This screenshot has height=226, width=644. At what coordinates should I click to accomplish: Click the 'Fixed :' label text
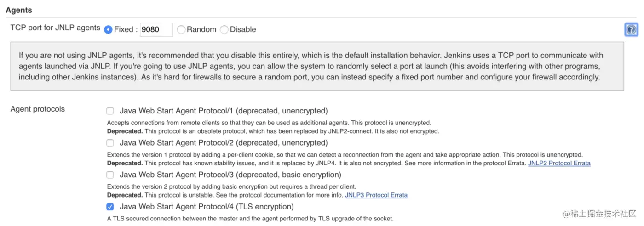126,29
